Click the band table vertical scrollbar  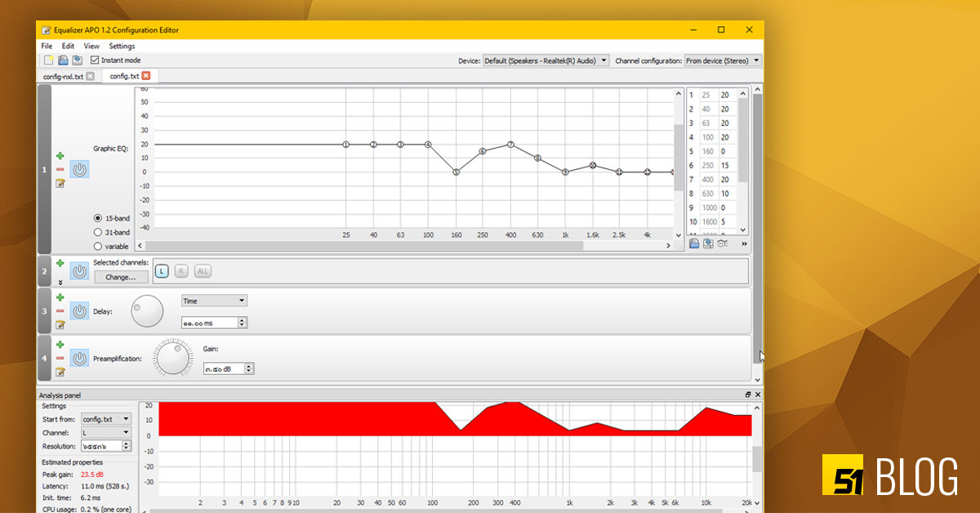[743, 140]
